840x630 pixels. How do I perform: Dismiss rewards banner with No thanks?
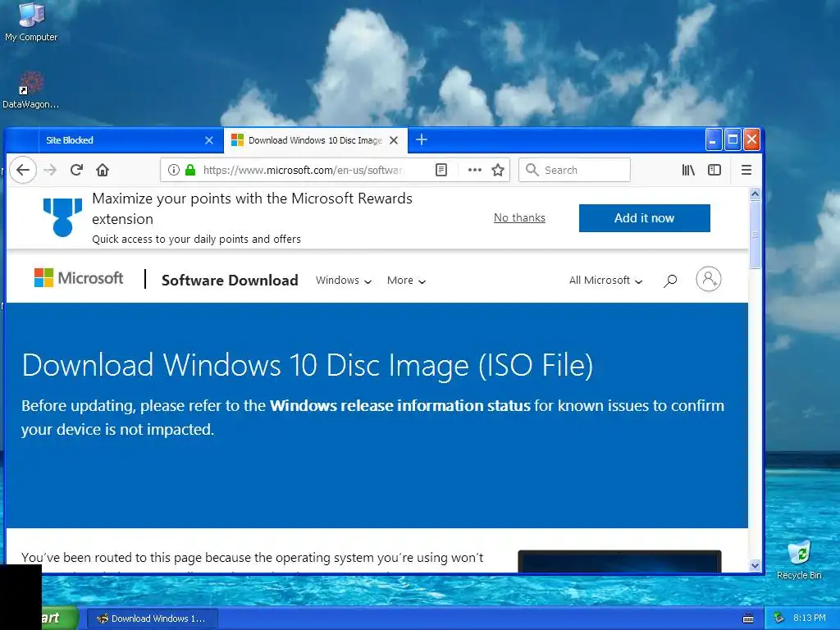tap(519, 217)
